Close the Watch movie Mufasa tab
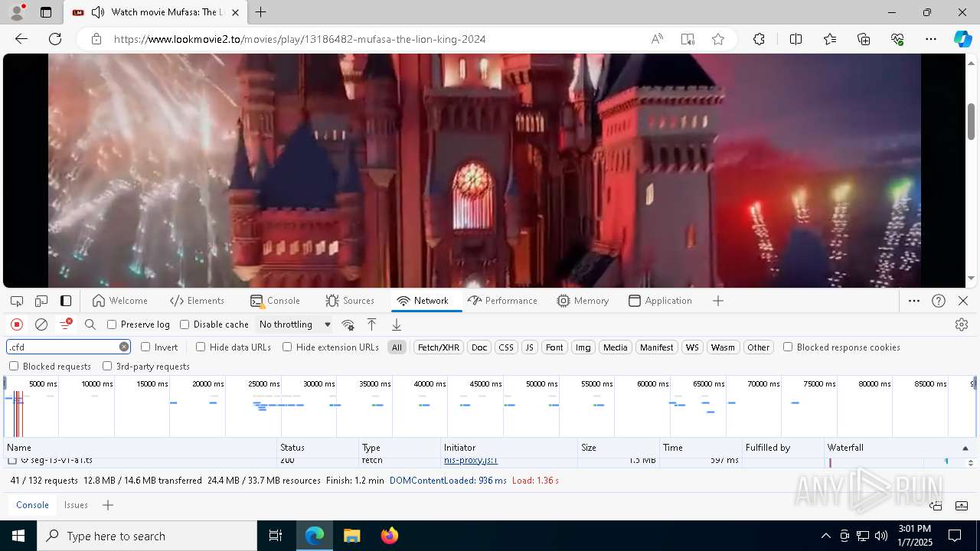The image size is (980, 551). [x=235, y=12]
